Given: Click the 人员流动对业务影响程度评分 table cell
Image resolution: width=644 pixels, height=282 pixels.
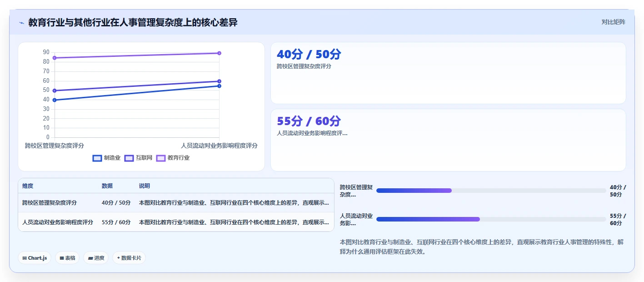Looking at the screenshot, I should (x=58, y=222).
